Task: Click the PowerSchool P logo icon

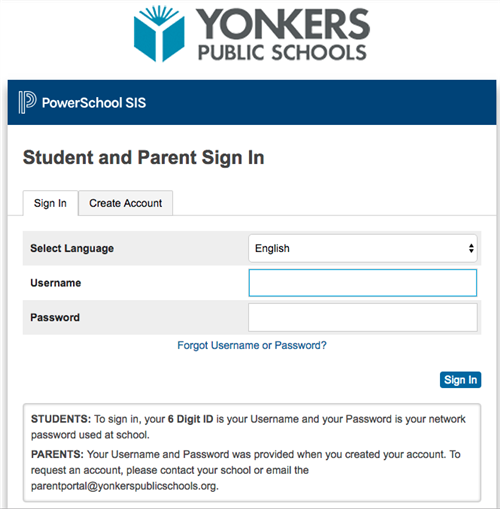Action: (x=27, y=102)
